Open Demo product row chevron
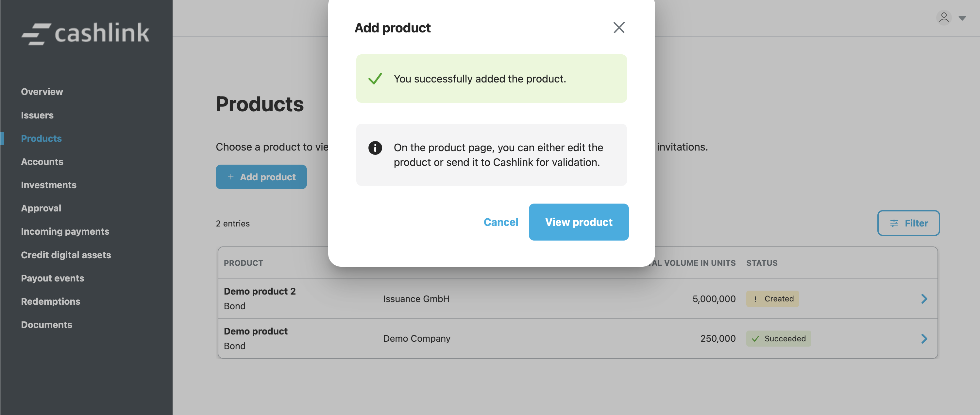Viewport: 980px width, 415px height. pos(924,338)
